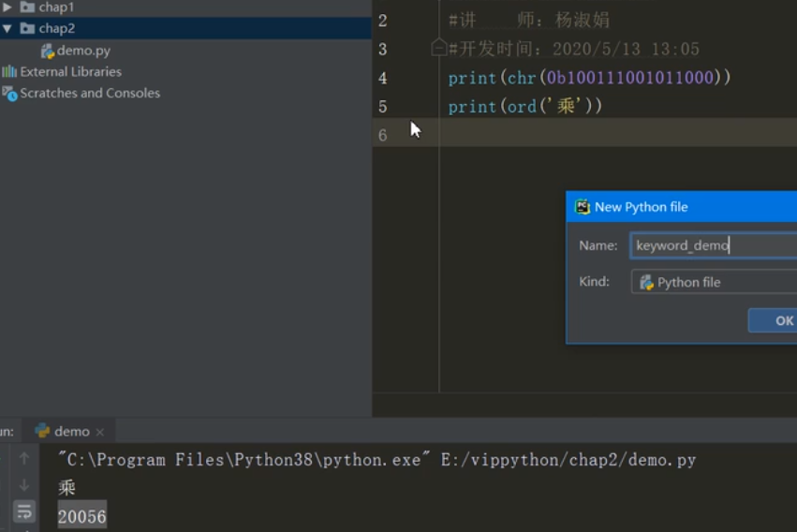Viewport: 797px width, 532px height.
Task: Click the External Libraries icon
Action: [x=9, y=71]
